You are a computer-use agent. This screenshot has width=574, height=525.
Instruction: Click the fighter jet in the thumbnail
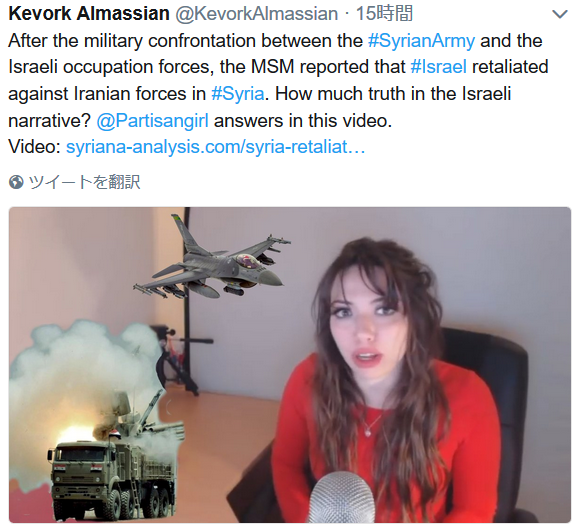[212, 258]
